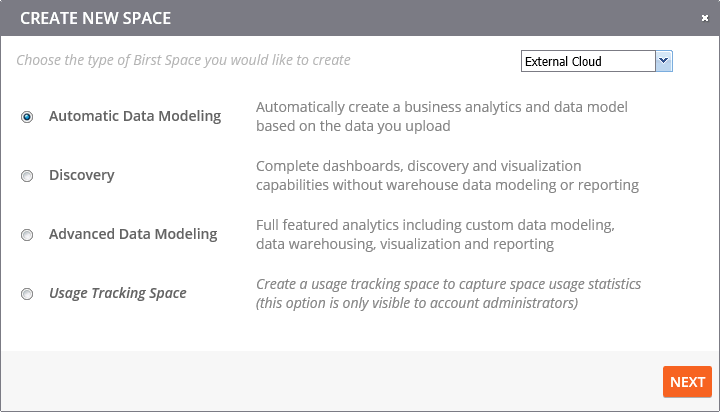The image size is (720, 412).
Task: Open the External Cloud combo box field
Action: tap(588, 61)
